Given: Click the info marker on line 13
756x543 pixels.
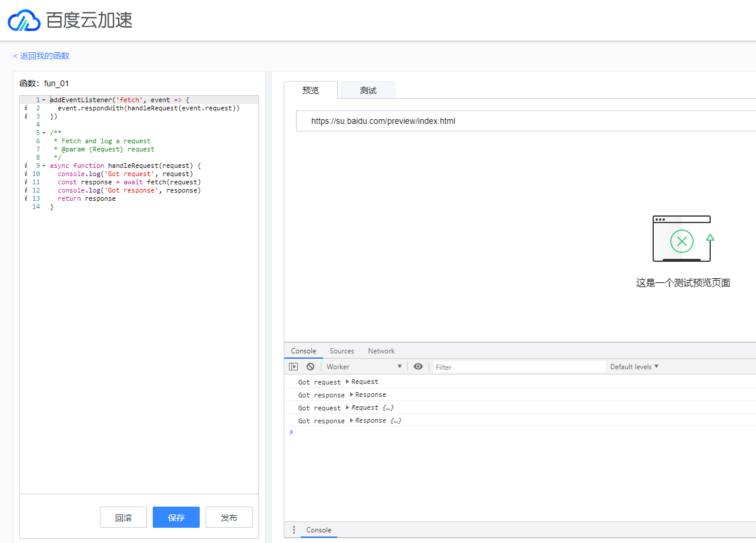Looking at the screenshot, I should click(x=25, y=199).
